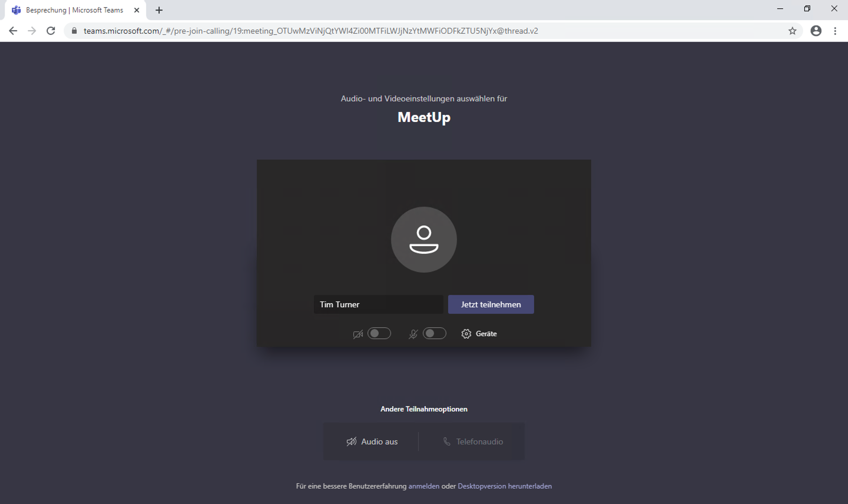Open Chrome three-dot menu

pos(835,31)
